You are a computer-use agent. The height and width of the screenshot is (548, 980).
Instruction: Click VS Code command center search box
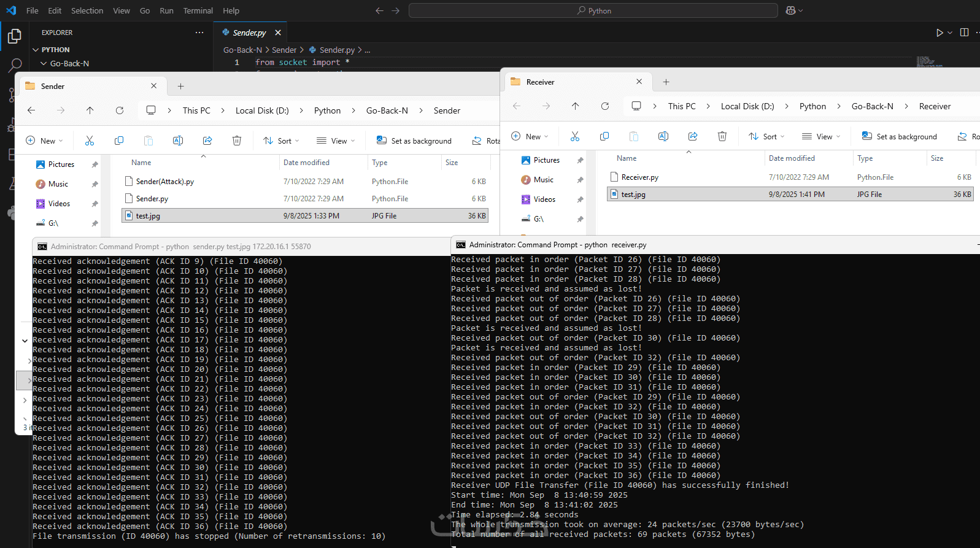point(593,10)
